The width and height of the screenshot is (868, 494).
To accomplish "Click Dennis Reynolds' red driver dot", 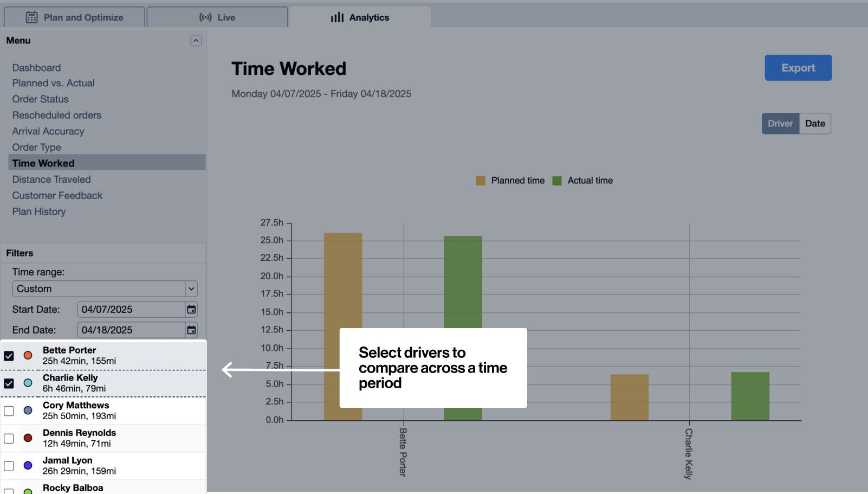I will pyautogui.click(x=27, y=438).
